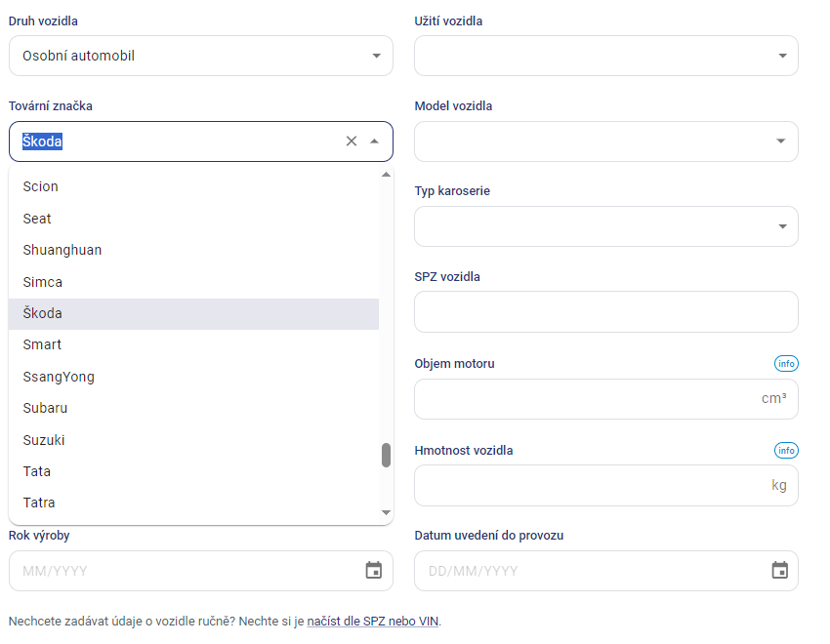This screenshot has width=830, height=644.
Task: Open the Druh vozidla dropdown
Action: point(200,56)
